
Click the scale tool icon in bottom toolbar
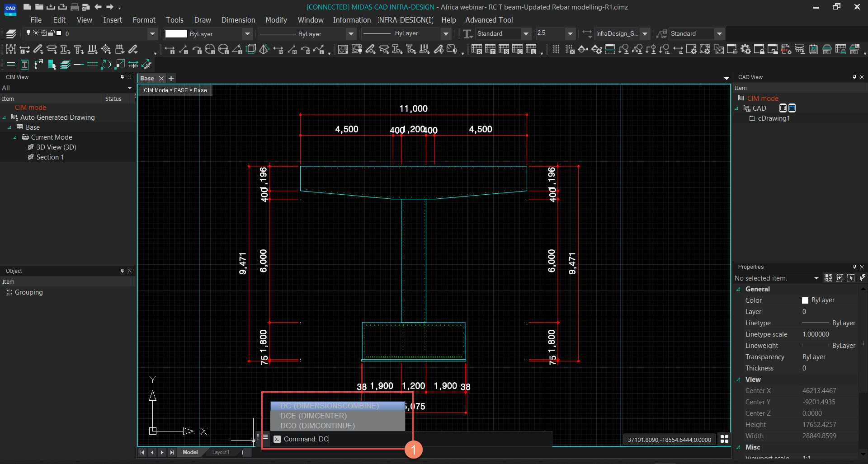[x=120, y=65]
